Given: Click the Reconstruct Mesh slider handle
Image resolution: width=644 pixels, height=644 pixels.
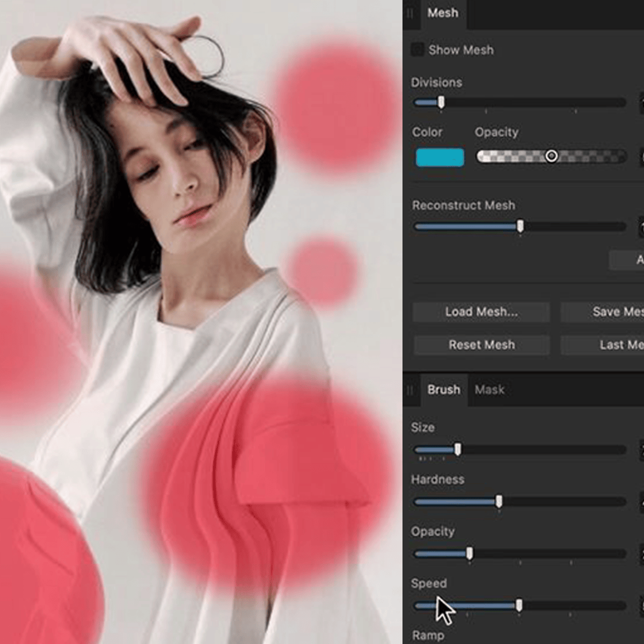Looking at the screenshot, I should coord(520,226).
